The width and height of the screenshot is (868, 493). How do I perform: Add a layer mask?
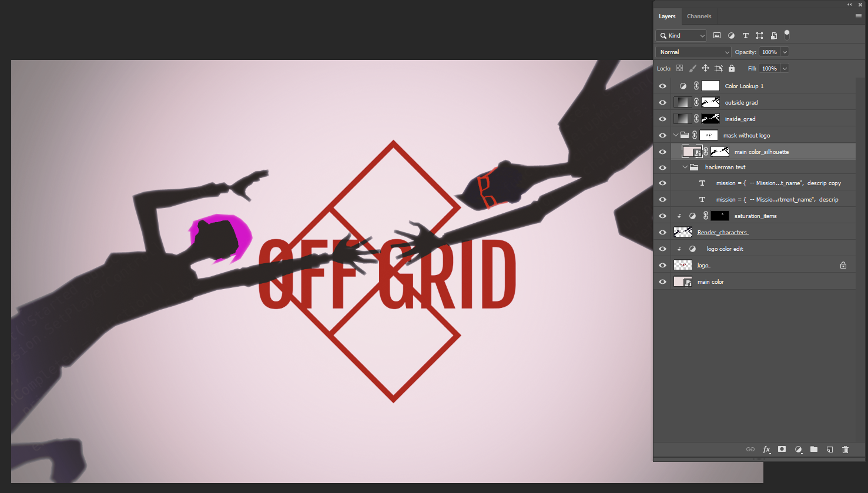coord(782,450)
